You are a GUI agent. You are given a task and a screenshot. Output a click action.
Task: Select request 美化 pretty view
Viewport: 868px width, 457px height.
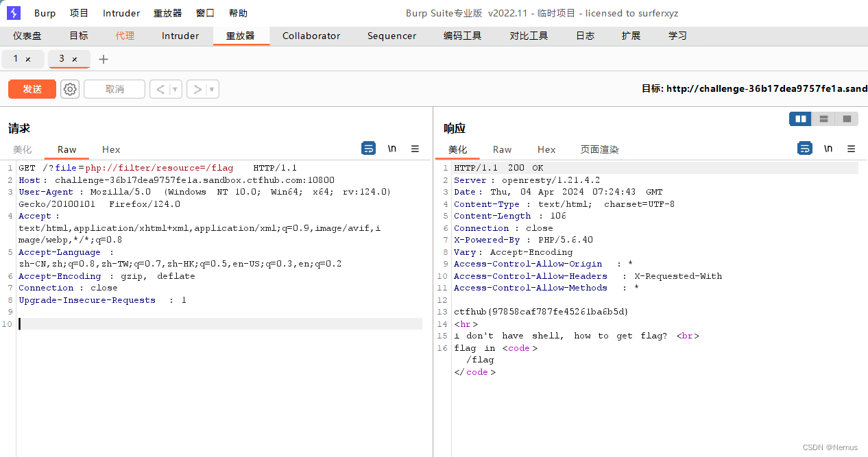(22, 149)
